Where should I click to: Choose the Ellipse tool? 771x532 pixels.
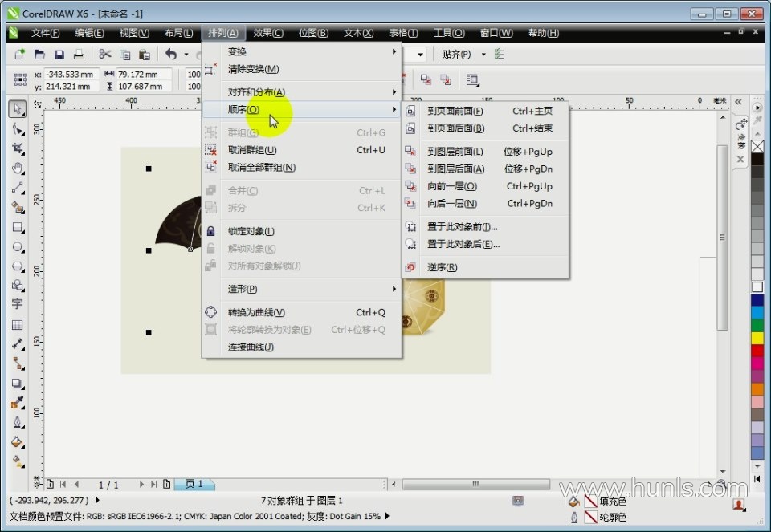[18, 246]
